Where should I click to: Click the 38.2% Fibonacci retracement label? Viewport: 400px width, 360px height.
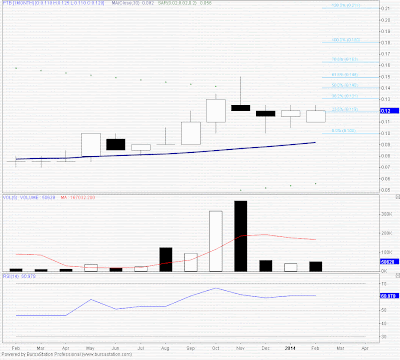pyautogui.click(x=345, y=96)
